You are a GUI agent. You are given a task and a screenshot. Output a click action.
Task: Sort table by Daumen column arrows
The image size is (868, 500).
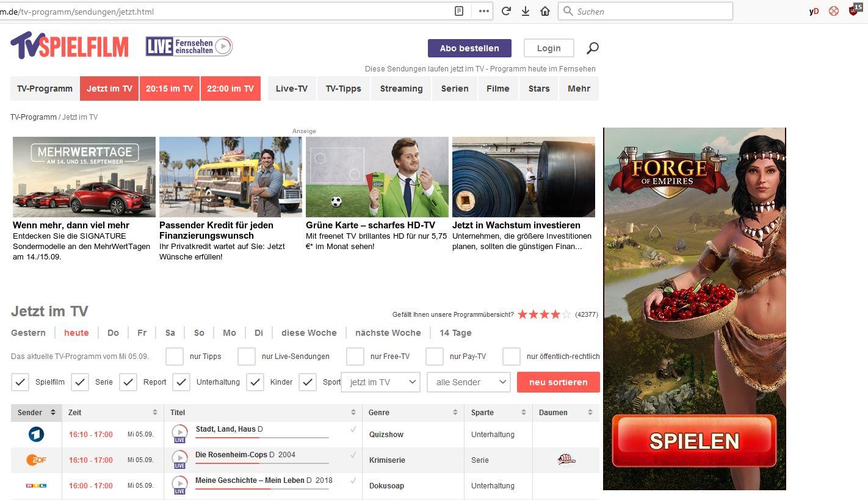[x=590, y=413]
